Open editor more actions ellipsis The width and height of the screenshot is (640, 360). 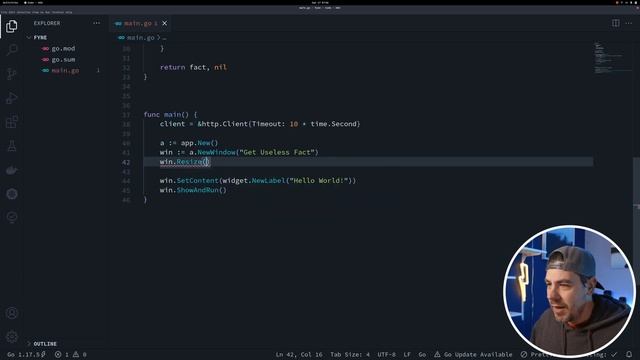tap(629, 23)
